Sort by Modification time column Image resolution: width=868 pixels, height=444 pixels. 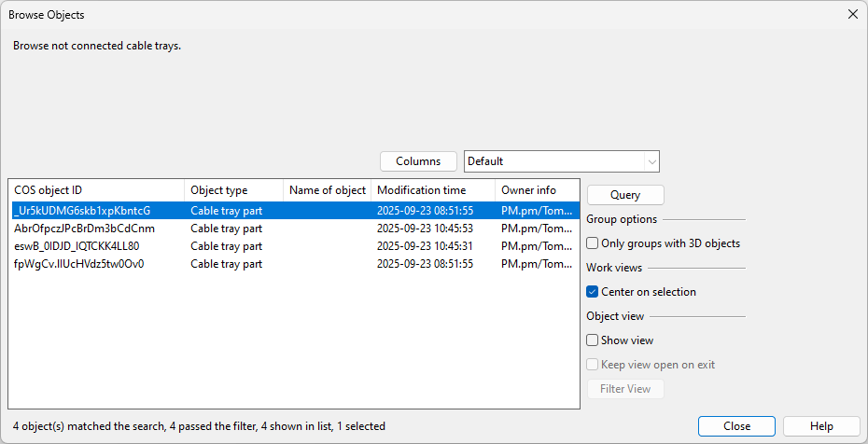[432, 190]
